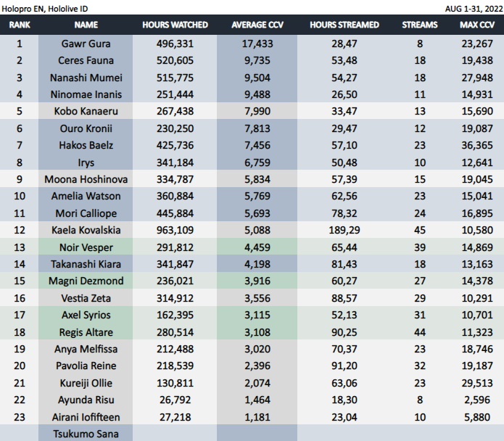Select the RANK column header
The image size is (504, 441).
coord(20,25)
